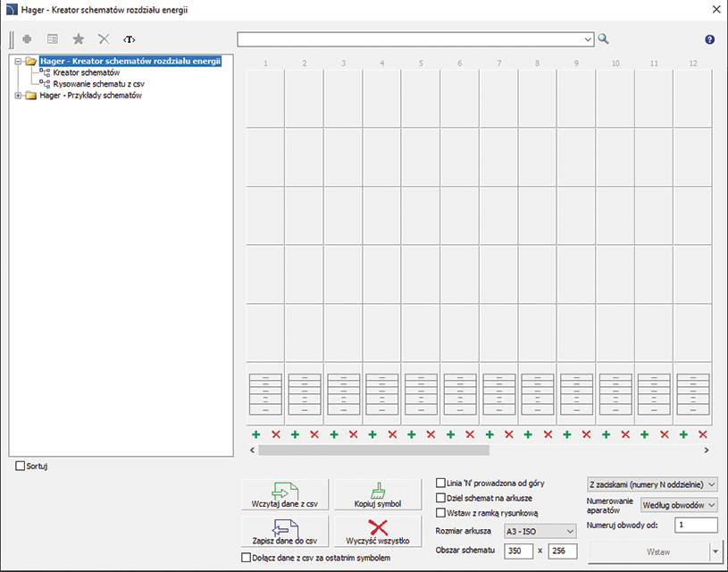
Task: Select the plus icon in the toolbar
Action: point(27,38)
